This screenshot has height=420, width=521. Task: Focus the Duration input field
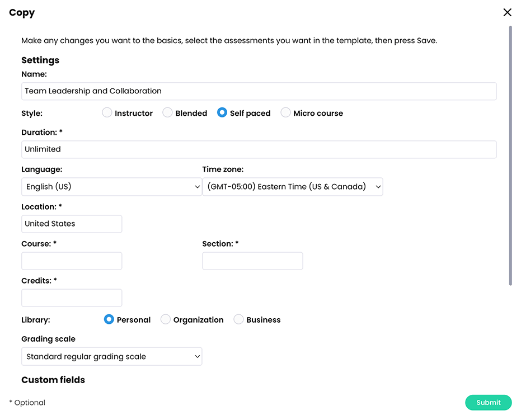[x=259, y=149]
